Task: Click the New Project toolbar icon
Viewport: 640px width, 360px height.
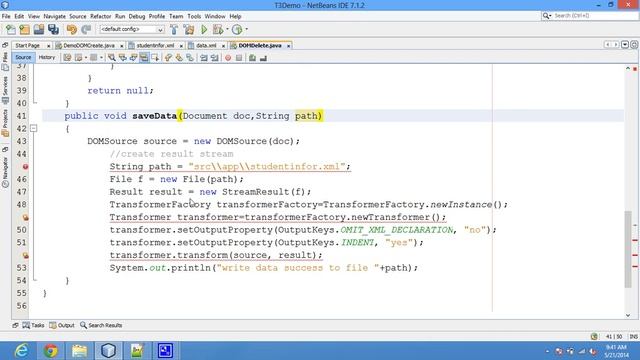Action: point(24,29)
